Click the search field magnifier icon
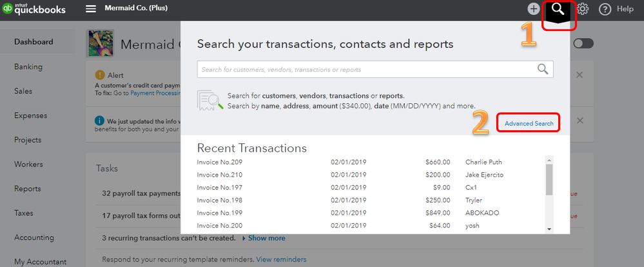Screen dimensions: 644x267 click(x=543, y=69)
